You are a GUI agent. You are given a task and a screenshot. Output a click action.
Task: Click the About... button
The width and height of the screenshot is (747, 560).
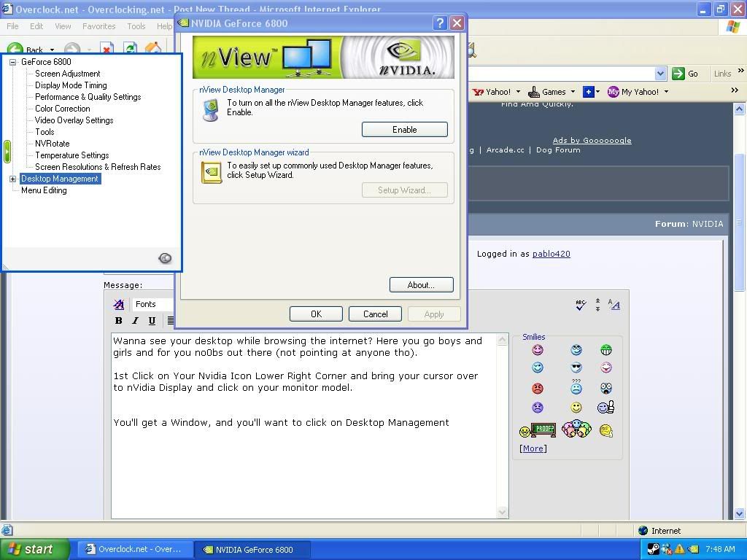[421, 285]
